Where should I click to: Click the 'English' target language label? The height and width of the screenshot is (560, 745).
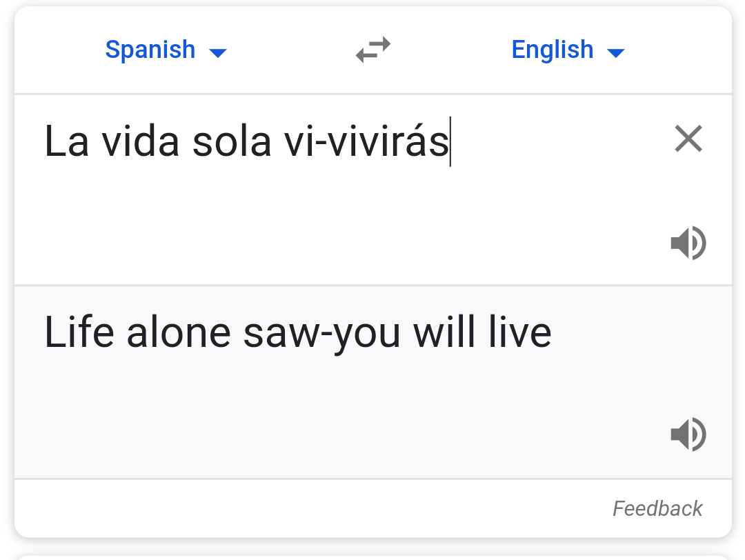[552, 50]
